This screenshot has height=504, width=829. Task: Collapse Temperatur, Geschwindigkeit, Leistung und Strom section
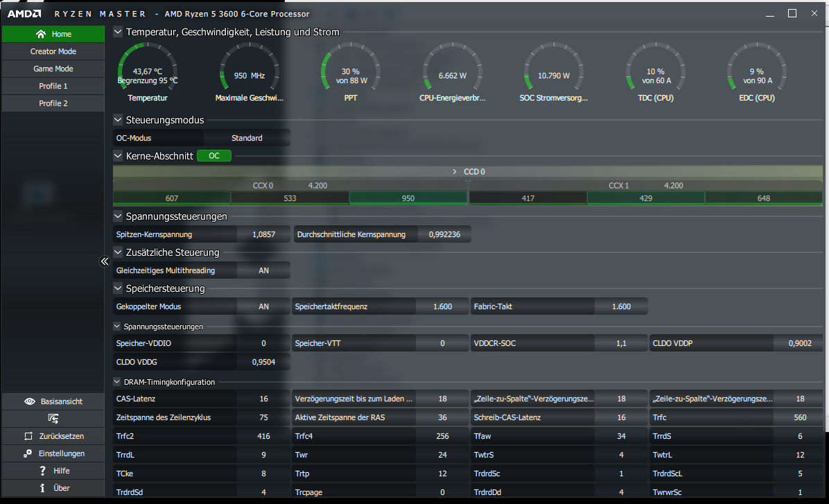coord(118,32)
